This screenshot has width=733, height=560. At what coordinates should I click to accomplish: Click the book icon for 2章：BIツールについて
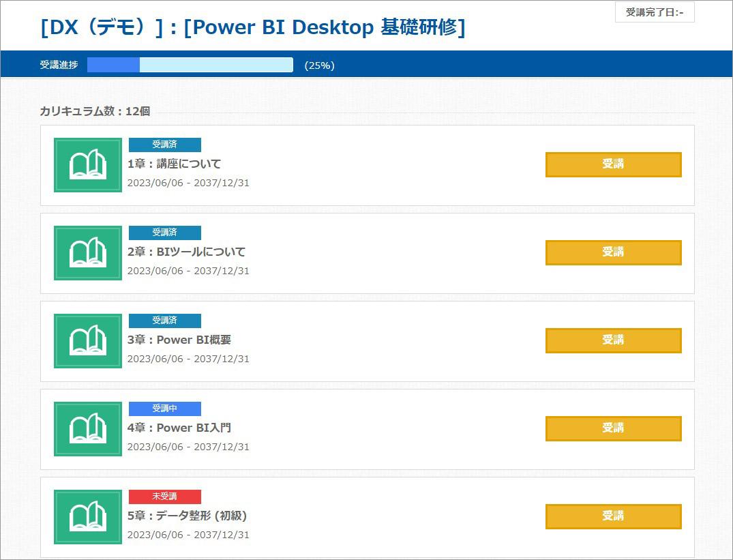click(87, 253)
